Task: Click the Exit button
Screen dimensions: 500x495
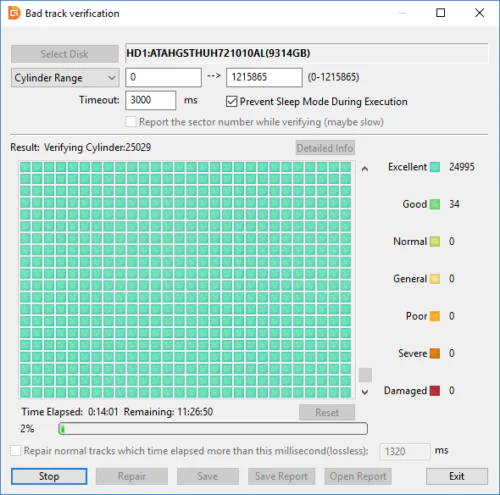Action: click(x=457, y=477)
